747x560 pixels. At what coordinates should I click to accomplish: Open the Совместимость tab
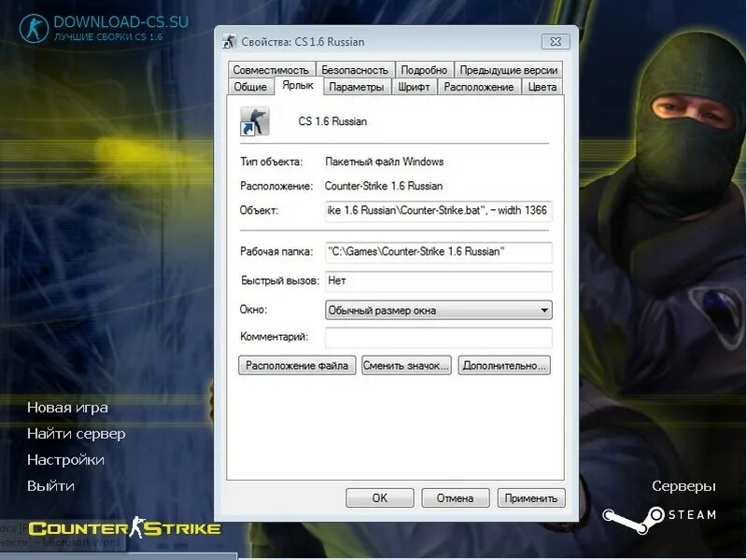pyautogui.click(x=271, y=69)
